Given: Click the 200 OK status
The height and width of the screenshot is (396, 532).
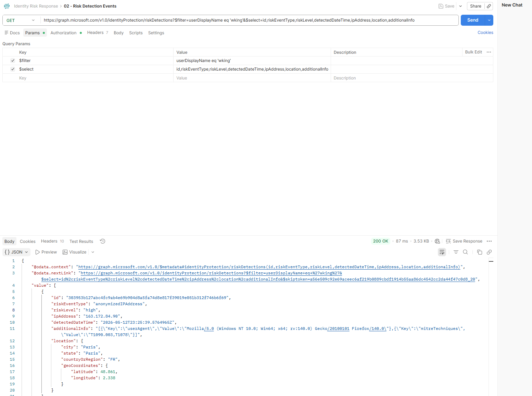Looking at the screenshot, I should pyautogui.click(x=381, y=241).
